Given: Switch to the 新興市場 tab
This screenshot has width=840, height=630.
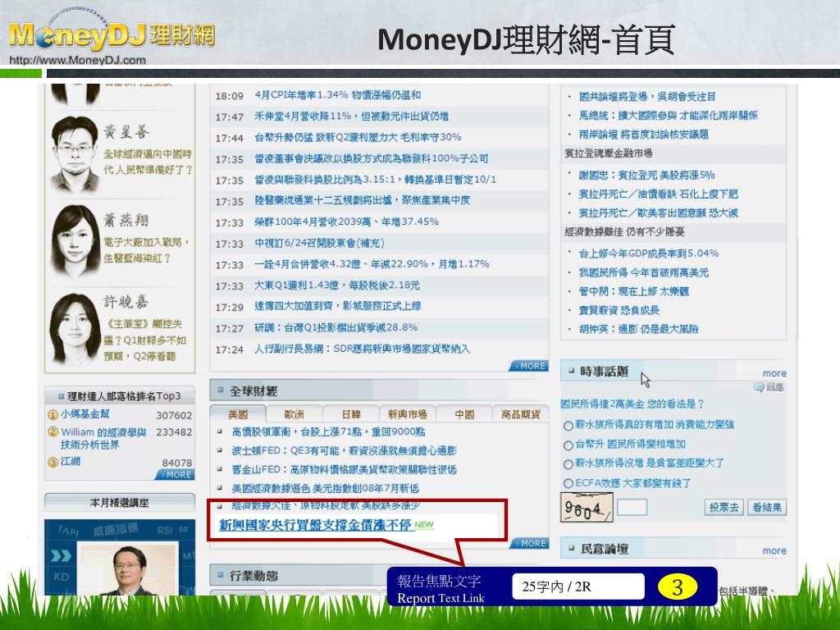Looking at the screenshot, I should coord(407,414).
